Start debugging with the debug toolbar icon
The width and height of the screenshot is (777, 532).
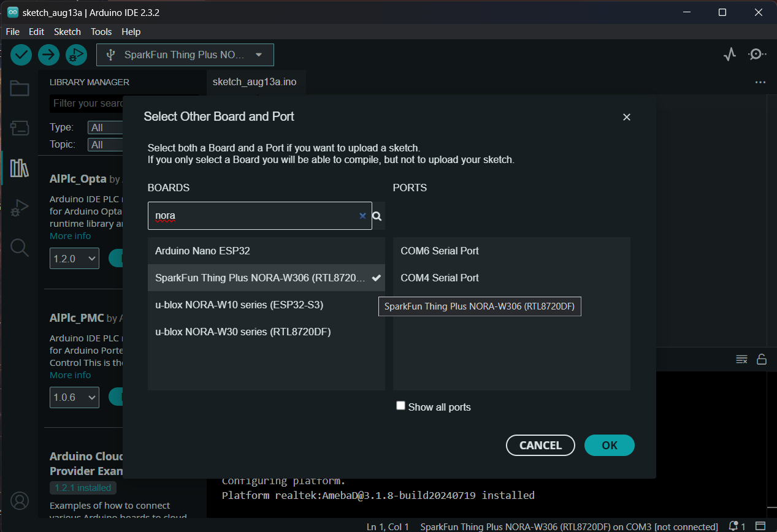click(x=76, y=55)
